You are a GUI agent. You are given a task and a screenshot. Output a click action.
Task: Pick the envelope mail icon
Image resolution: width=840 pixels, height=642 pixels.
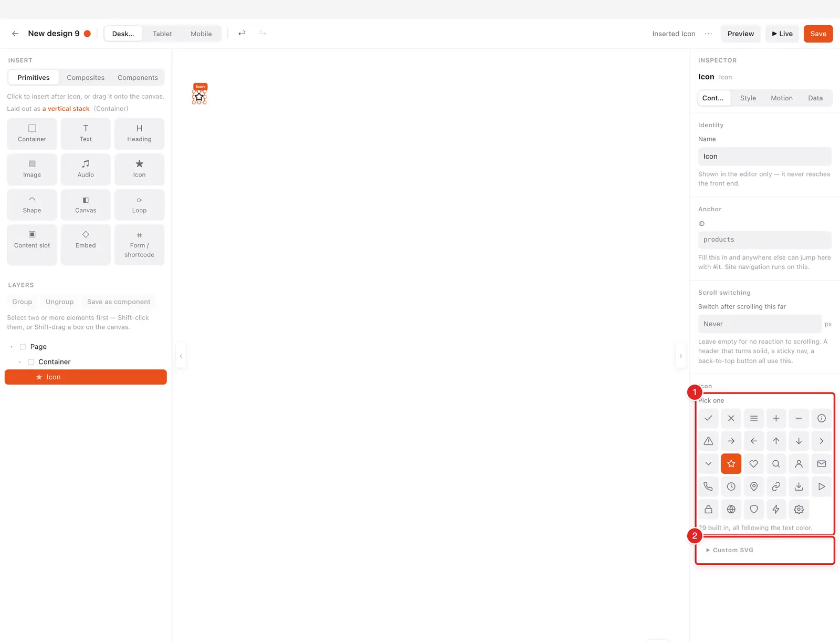[x=822, y=464]
